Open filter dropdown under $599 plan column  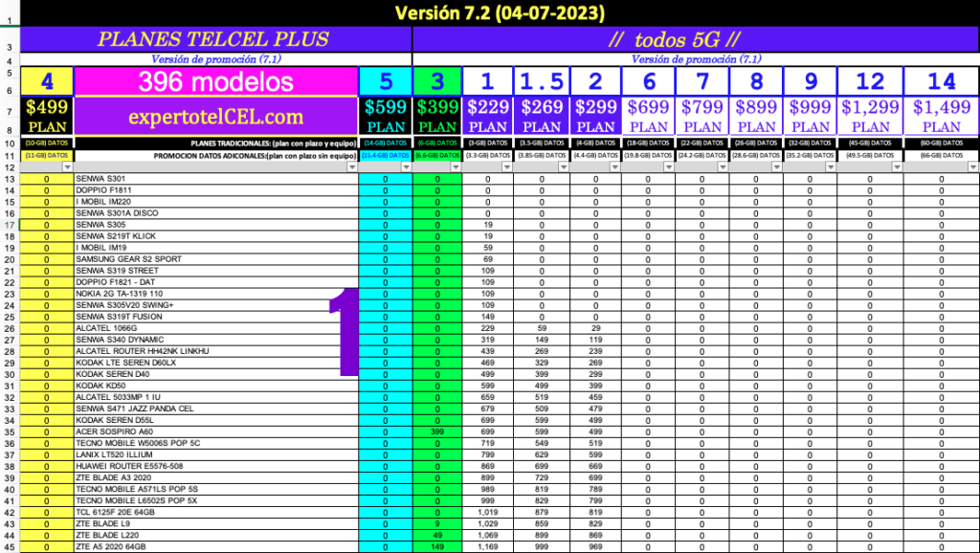pyautogui.click(x=406, y=167)
